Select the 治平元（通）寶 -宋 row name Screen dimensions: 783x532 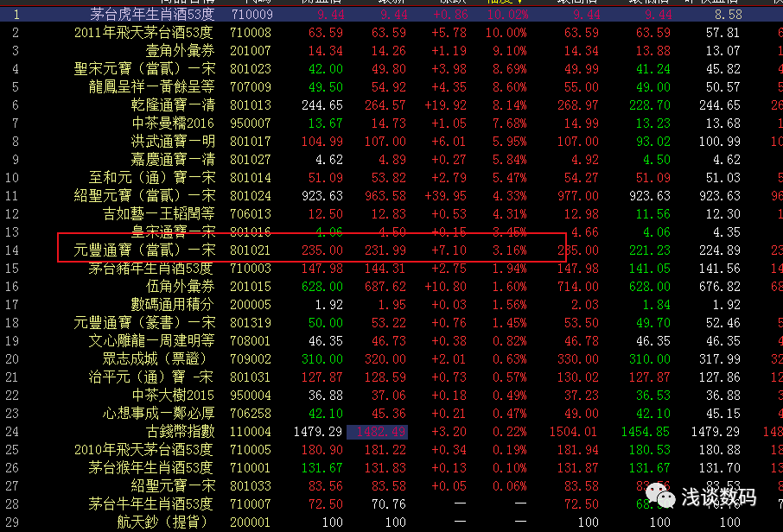pos(150,377)
